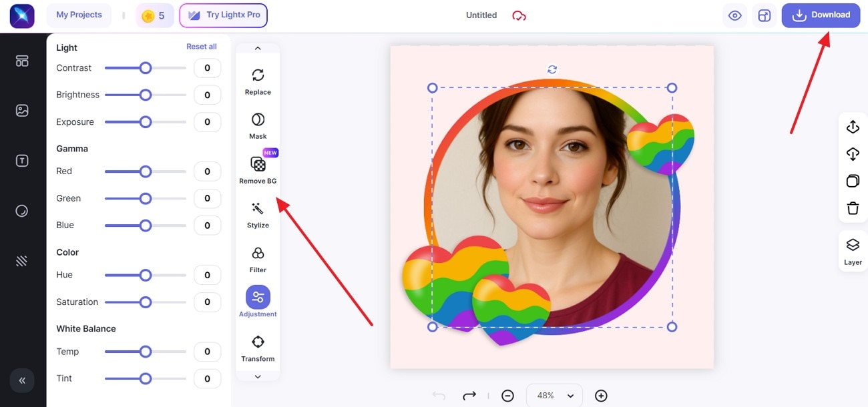
Task: Select the Transform tool
Action: point(258,348)
